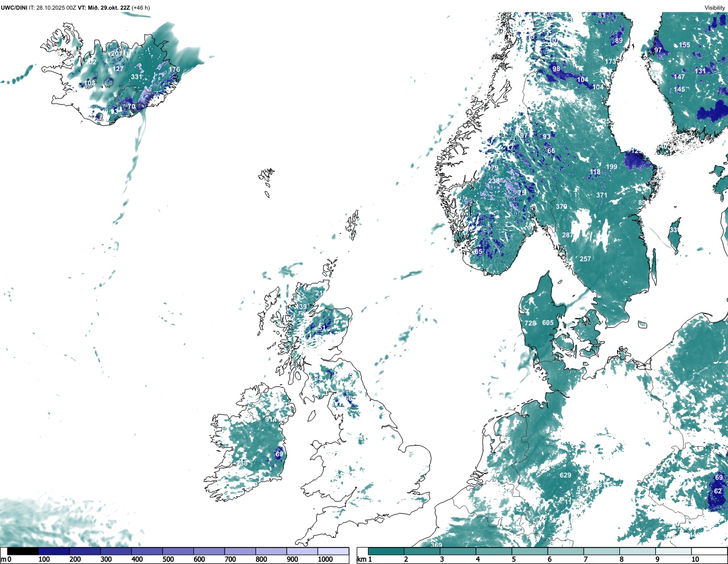Click the 100–200 m dark navy swatch
Viewport: 728px width, 564px height.
[x=53, y=551]
